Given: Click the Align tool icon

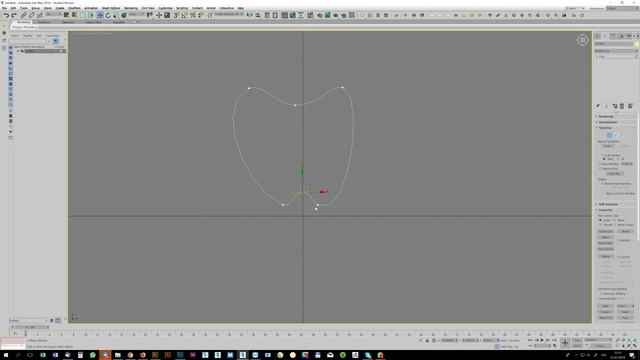Looking at the screenshot, I should [258, 15].
